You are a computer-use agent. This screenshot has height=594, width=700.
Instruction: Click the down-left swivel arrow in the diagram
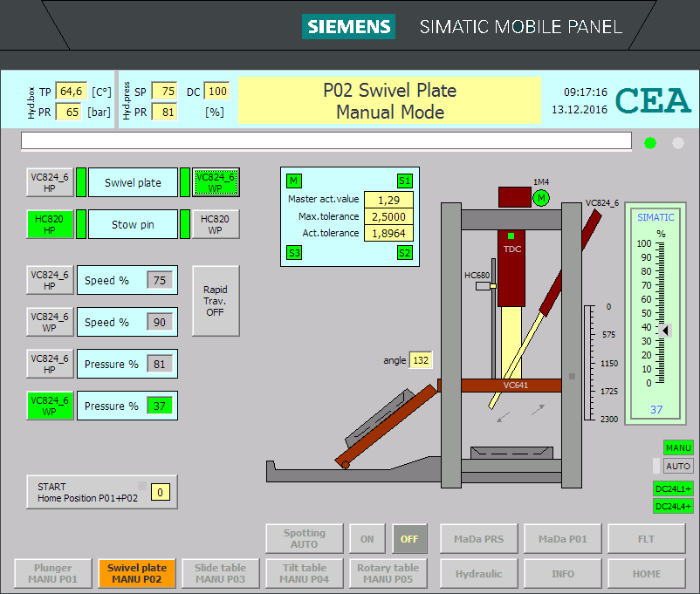(x=503, y=417)
